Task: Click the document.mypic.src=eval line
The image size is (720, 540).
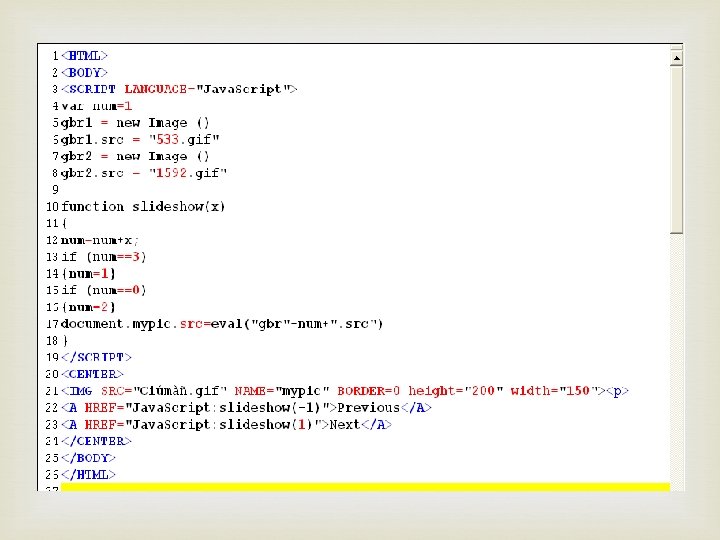Action: click(x=222, y=324)
